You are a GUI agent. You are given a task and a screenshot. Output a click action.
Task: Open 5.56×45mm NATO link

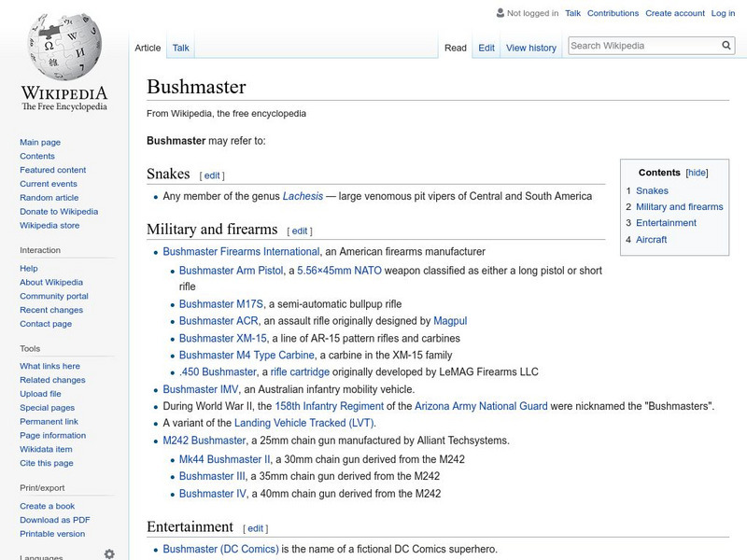(339, 271)
